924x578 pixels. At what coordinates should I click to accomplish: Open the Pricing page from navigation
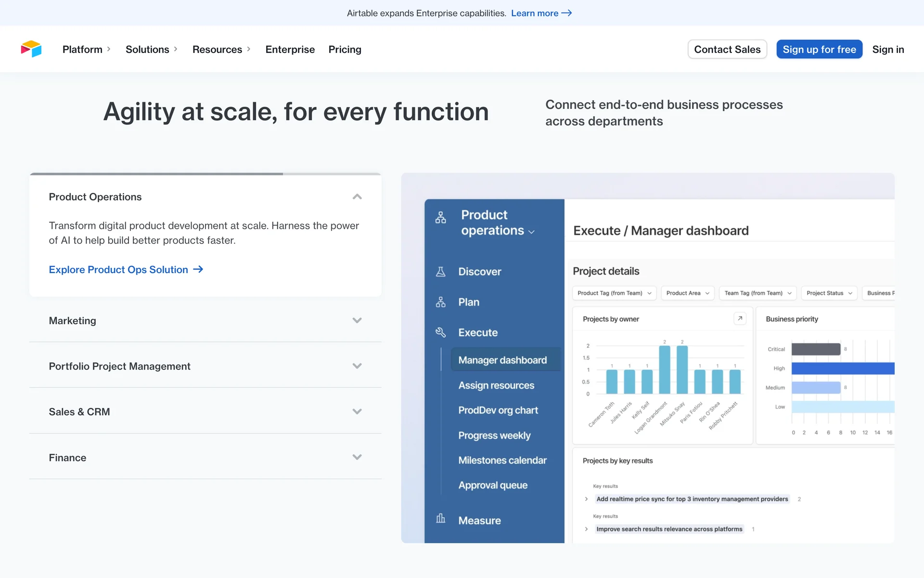(x=345, y=49)
